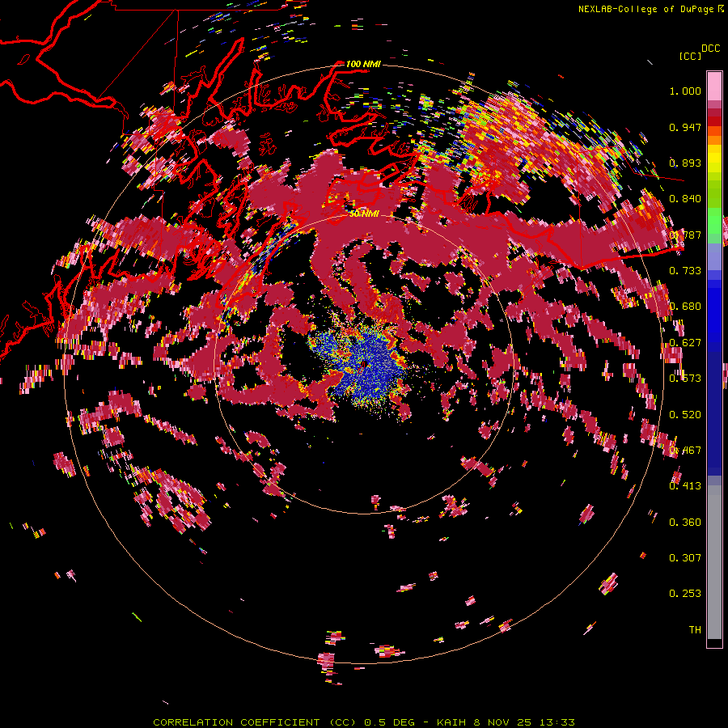Image resolution: width=728 pixels, height=728 pixels.
Task: Select the 1.000 scale value
Action: (685, 91)
